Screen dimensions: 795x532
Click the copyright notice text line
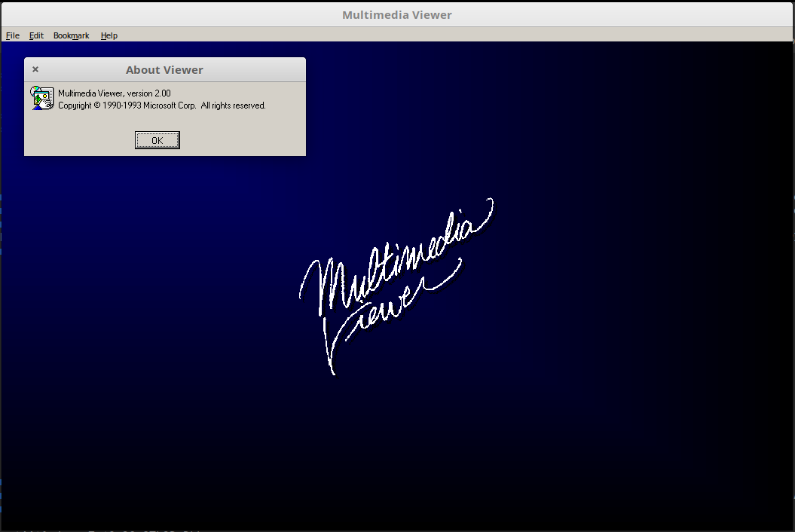pos(161,105)
